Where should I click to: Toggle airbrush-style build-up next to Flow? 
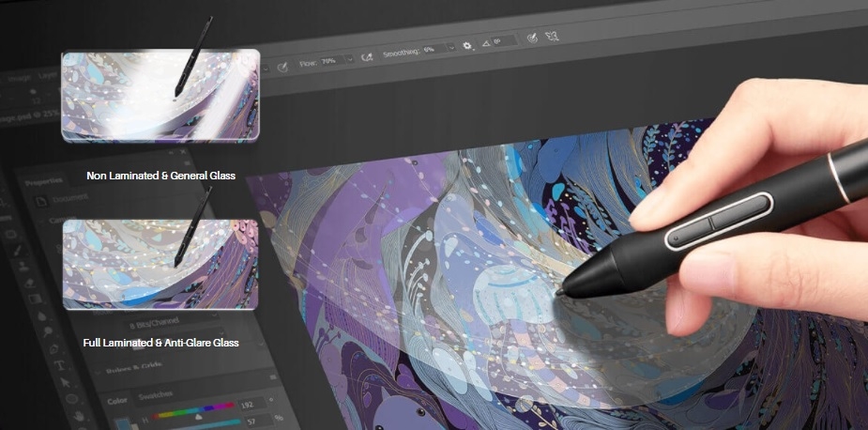367,55
